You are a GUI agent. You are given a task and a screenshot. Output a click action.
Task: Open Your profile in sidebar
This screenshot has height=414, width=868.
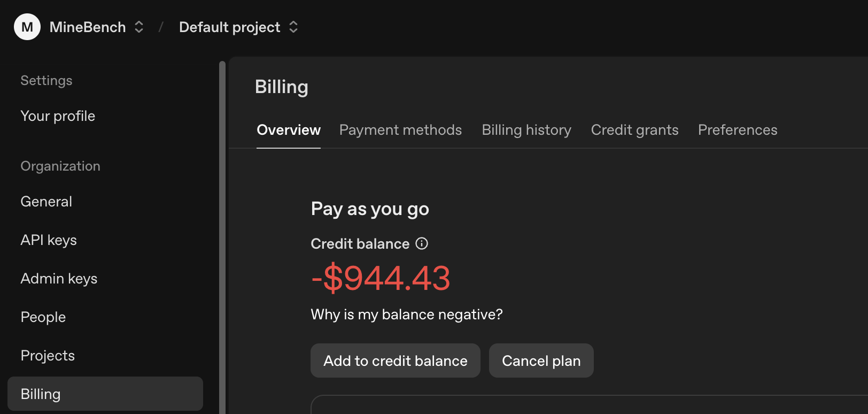coord(58,116)
